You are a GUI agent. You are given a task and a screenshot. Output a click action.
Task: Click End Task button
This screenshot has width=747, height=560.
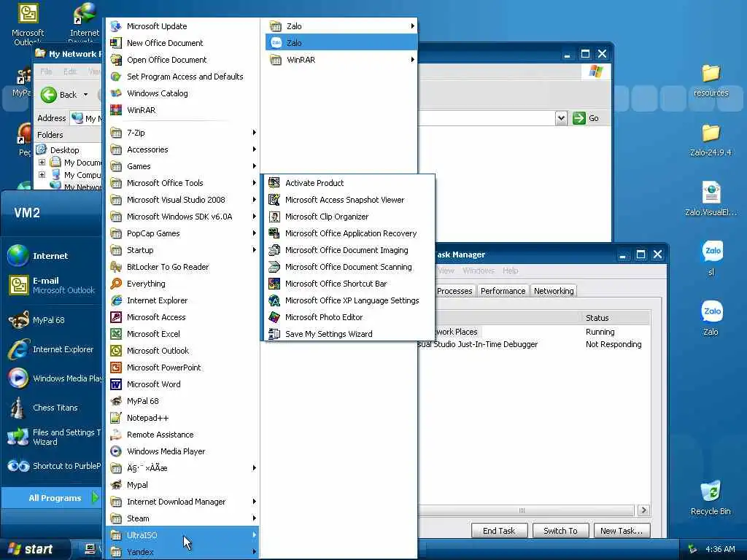point(499,531)
